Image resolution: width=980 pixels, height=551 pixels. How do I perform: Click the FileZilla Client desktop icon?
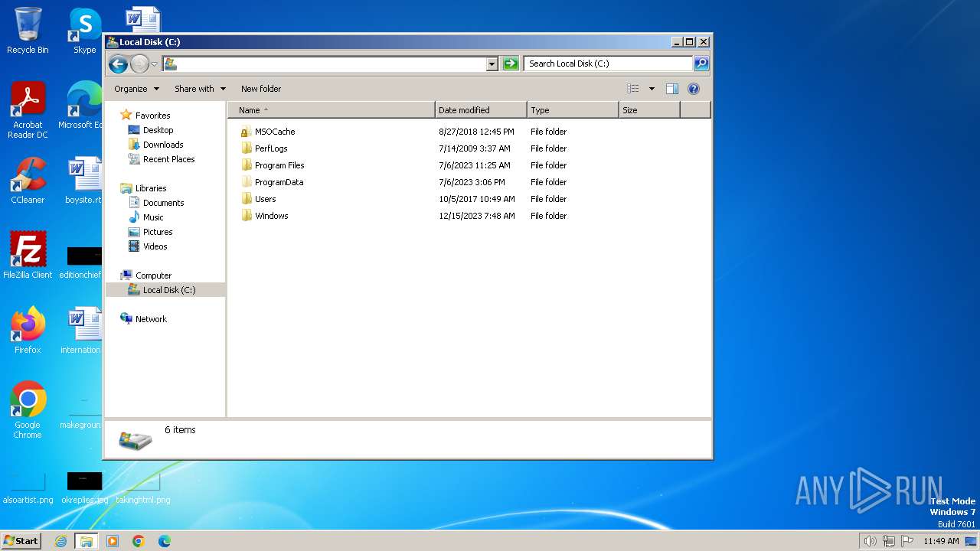point(28,255)
